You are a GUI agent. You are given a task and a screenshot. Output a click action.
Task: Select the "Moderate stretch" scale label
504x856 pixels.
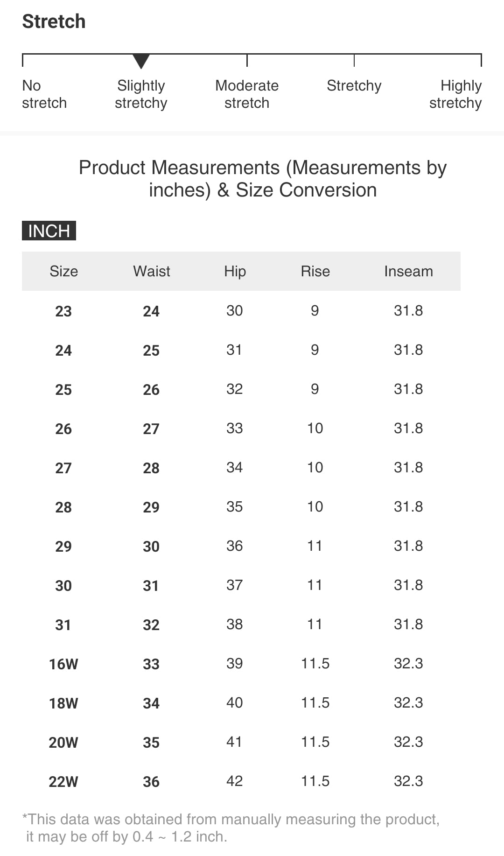pyautogui.click(x=247, y=94)
